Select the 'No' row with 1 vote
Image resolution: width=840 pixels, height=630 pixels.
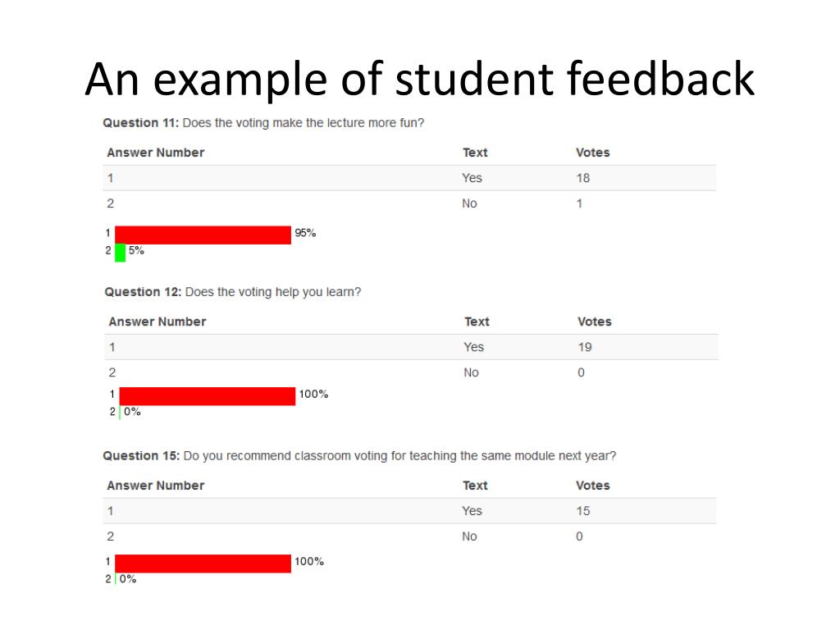click(x=410, y=203)
